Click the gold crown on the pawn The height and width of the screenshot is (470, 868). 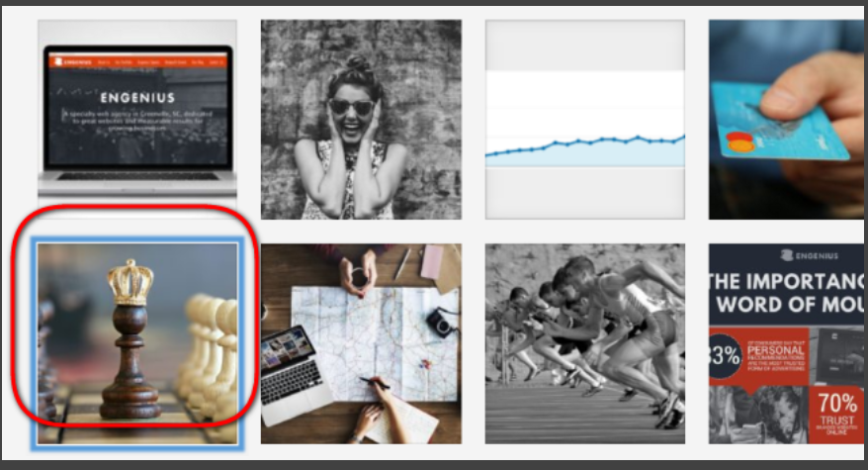(x=130, y=283)
